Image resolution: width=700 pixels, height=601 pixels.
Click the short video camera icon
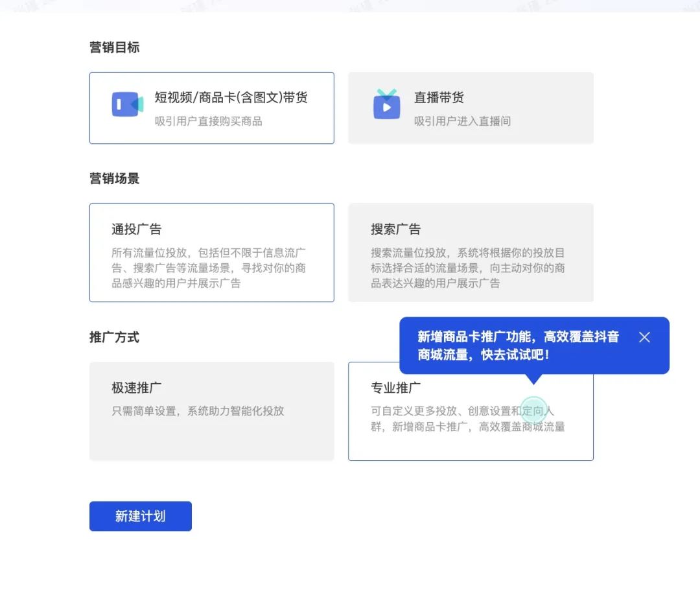coord(127,104)
